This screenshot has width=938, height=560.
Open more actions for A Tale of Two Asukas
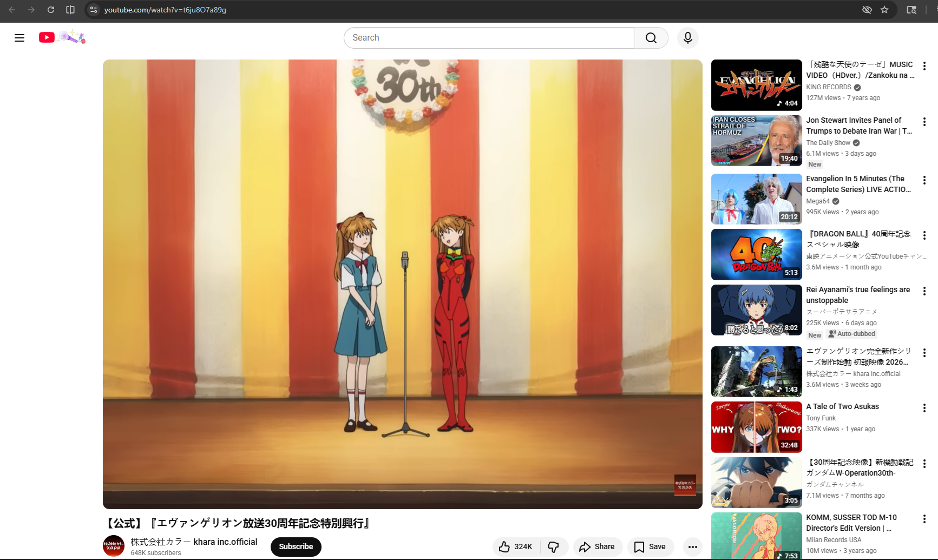(x=924, y=408)
